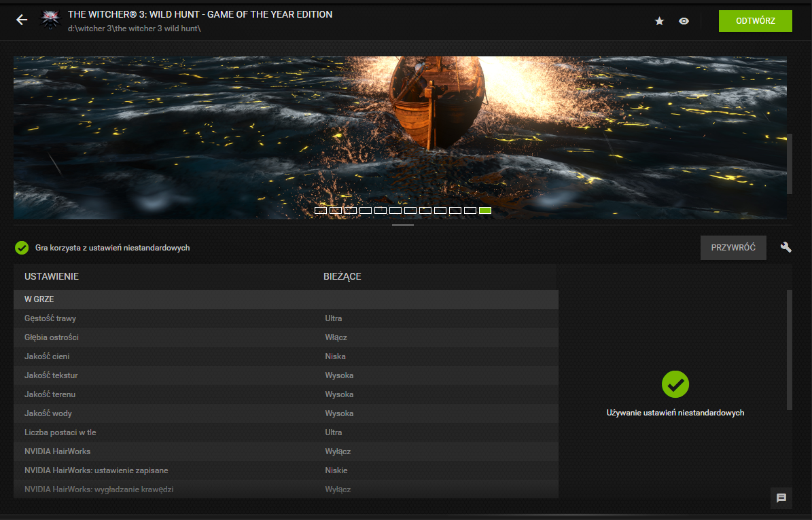Viewport: 812px width, 520px height.
Task: Restore settings with PRZYWRÓĆ button
Action: click(732, 248)
